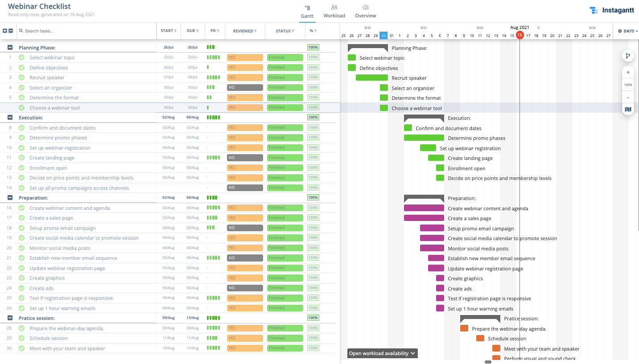639x364 pixels.
Task: Click the DAYS settings gear icon
Action: [620, 31]
